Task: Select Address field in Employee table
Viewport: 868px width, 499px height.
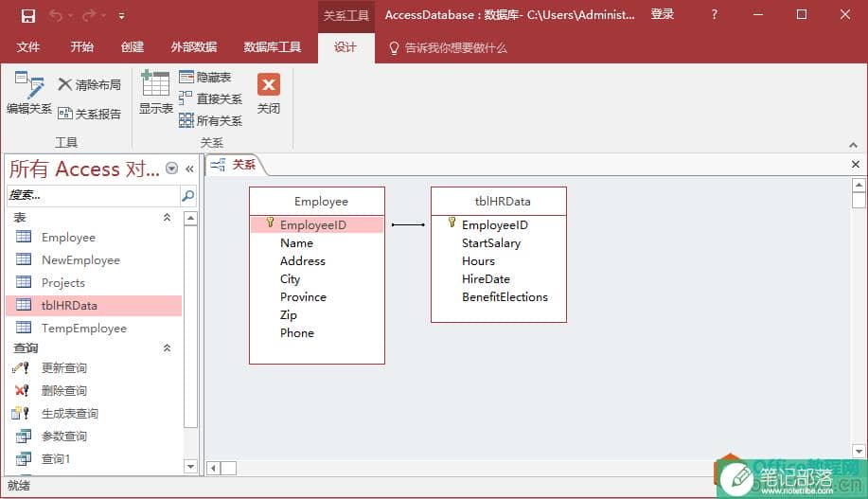Action: [317, 260]
